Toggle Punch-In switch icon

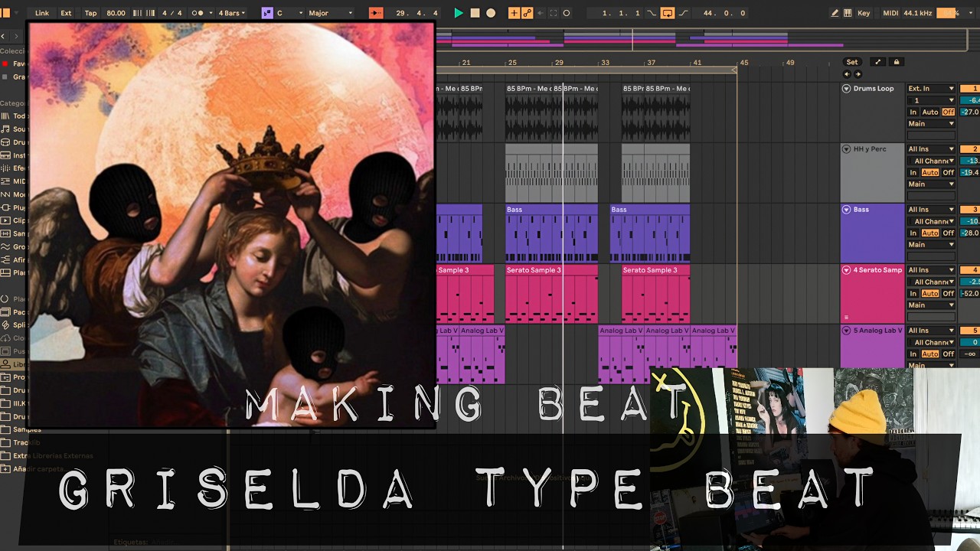651,13
